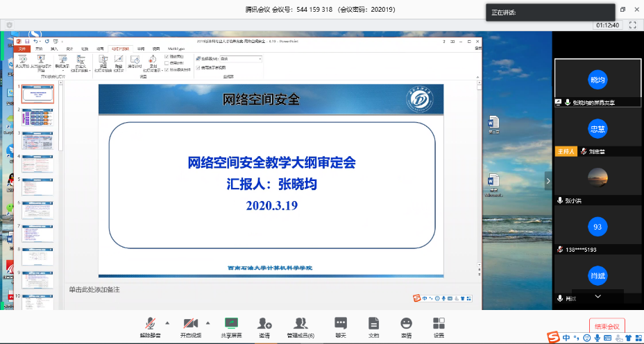The image size is (644, 344).
Task: Click the 01:12:40 meeting timer
Action: tap(607, 25)
